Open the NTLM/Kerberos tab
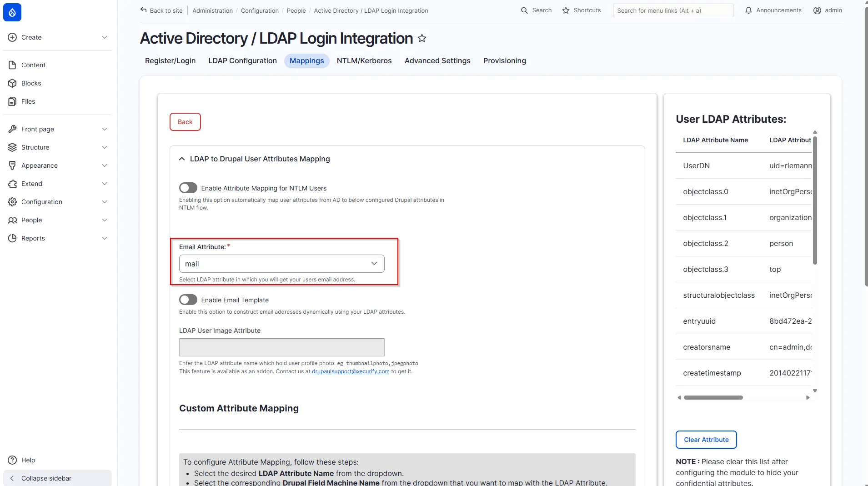The height and width of the screenshot is (486, 868). click(364, 61)
